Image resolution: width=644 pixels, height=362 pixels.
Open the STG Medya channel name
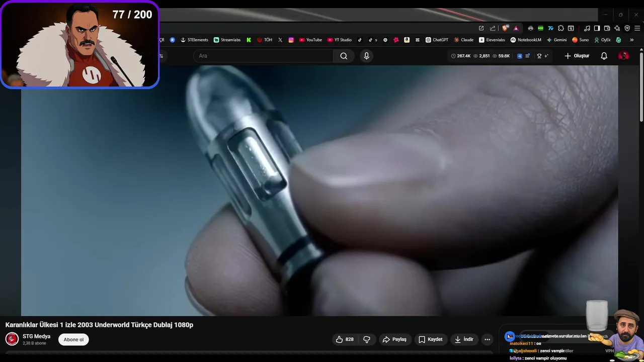(x=36, y=336)
